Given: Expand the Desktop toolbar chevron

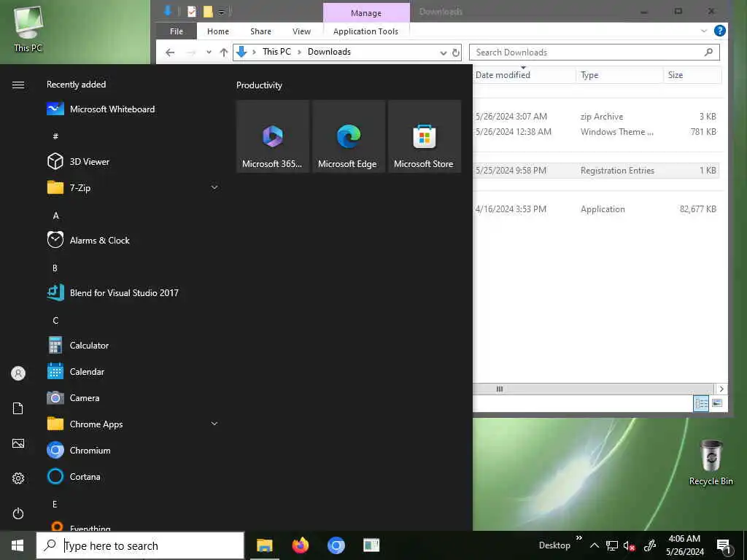Looking at the screenshot, I should [x=578, y=538].
